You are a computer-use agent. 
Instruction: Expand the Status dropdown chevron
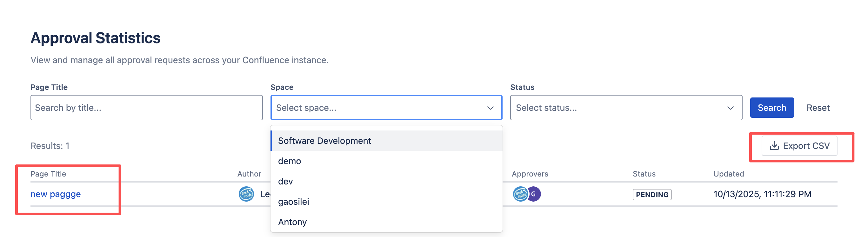coord(730,108)
